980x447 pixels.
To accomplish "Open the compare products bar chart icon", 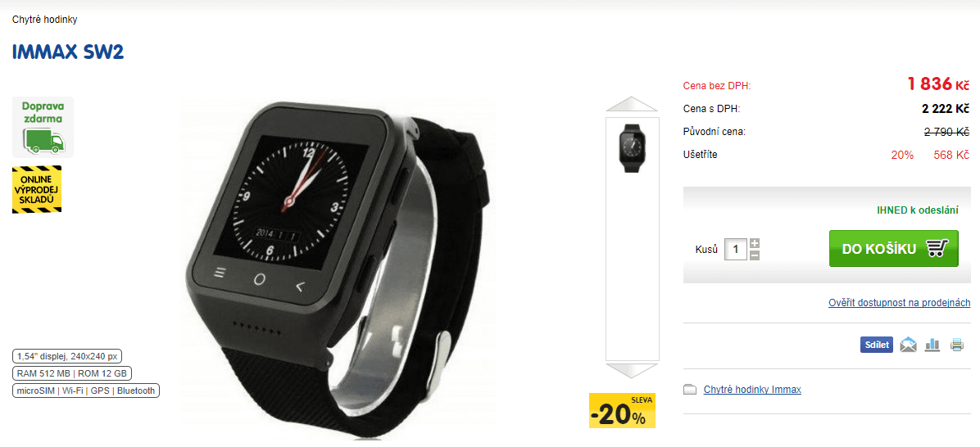I will (x=932, y=345).
